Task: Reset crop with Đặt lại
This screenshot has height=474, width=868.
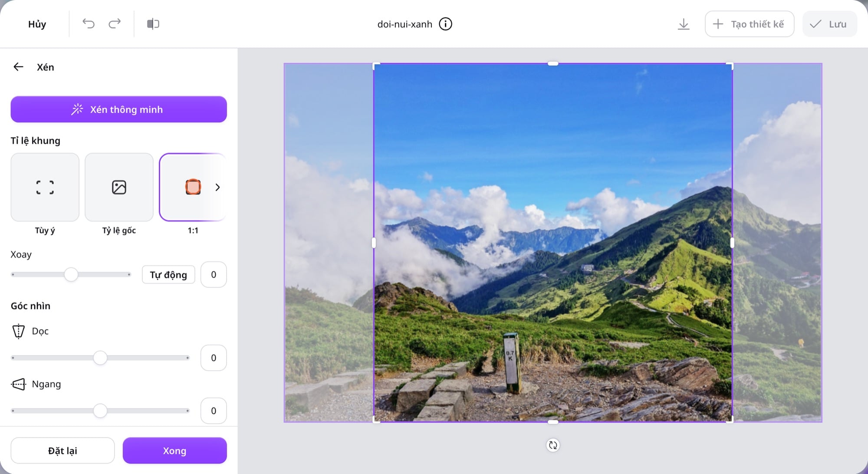Action: [x=63, y=451]
